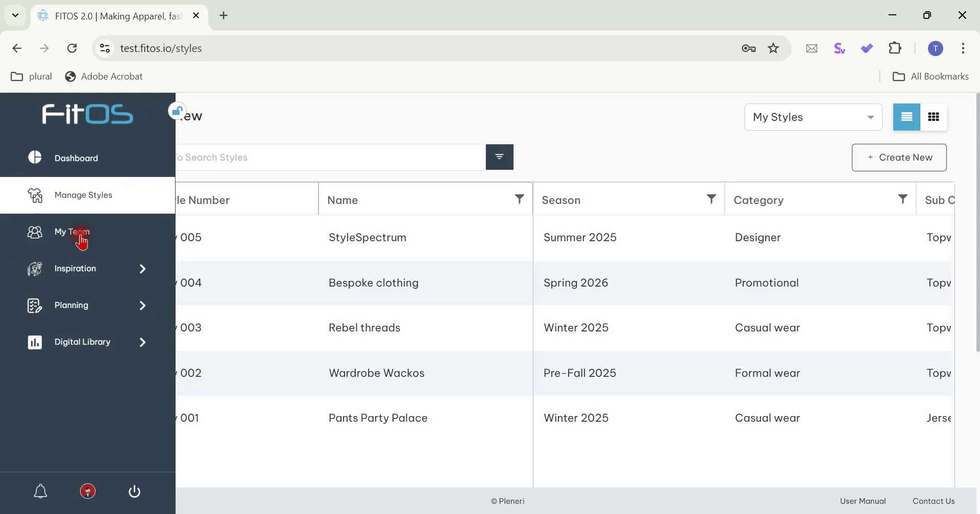Open the tab search dropdown arrow
The height and width of the screenshot is (514, 980).
coord(15,15)
